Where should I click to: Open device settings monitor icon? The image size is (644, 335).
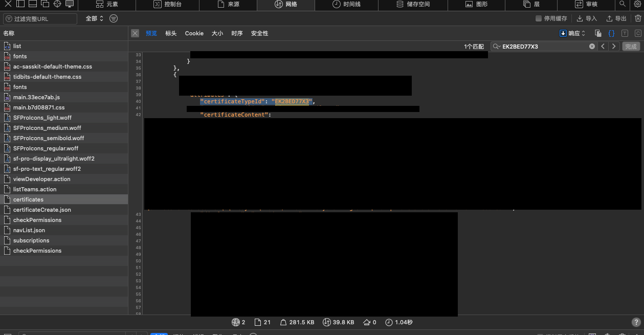70,4
